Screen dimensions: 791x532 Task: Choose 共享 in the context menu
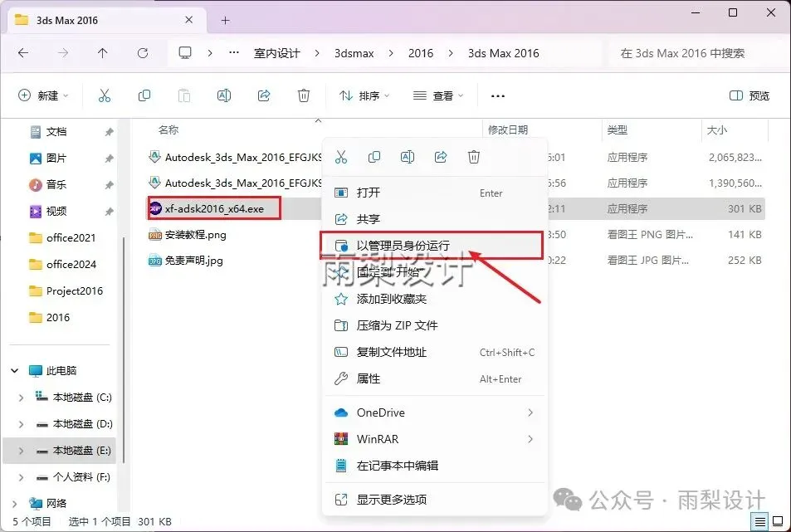tap(434, 219)
